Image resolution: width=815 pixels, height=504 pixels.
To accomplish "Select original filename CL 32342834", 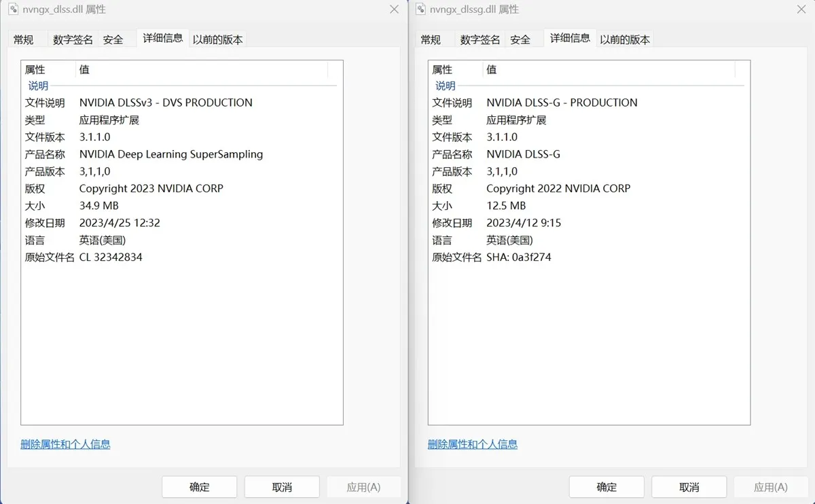I will pos(111,257).
